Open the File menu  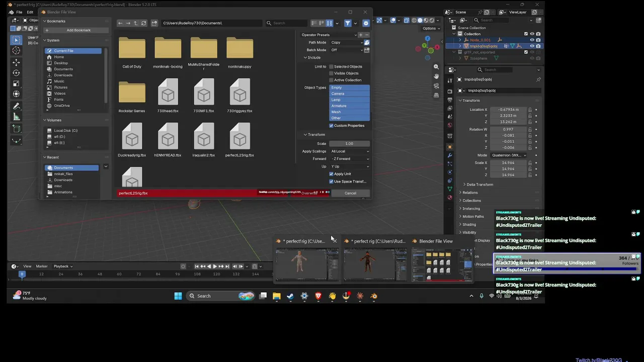click(x=19, y=12)
